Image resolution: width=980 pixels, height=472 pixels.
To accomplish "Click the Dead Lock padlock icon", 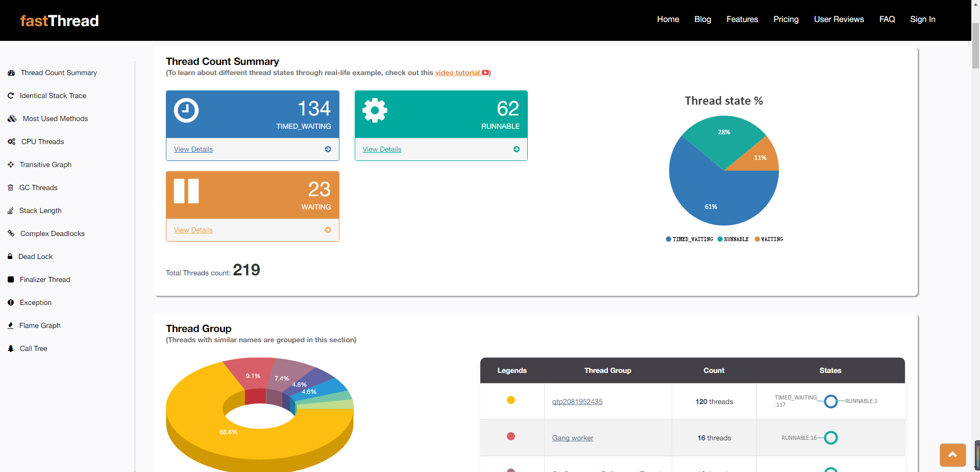I will (x=10, y=256).
